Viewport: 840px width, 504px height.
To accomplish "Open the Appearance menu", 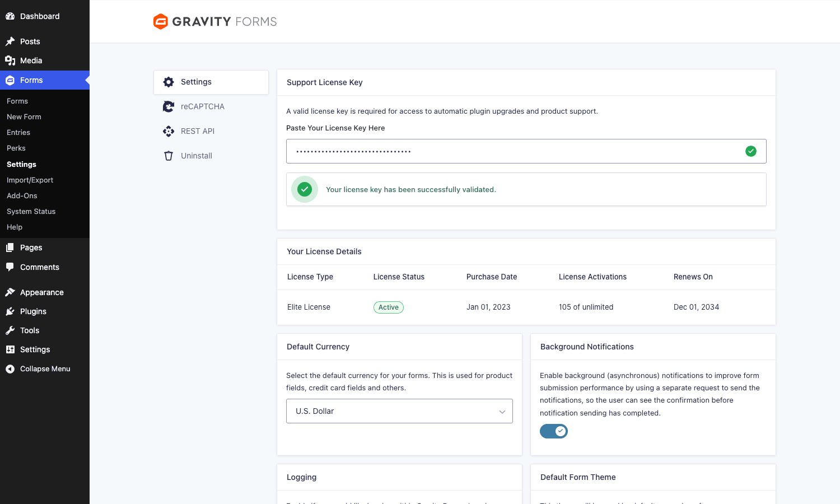I will point(45,292).
